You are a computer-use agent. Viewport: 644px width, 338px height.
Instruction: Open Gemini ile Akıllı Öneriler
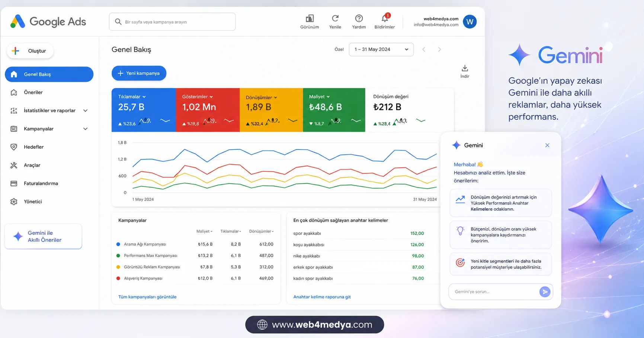43,236
